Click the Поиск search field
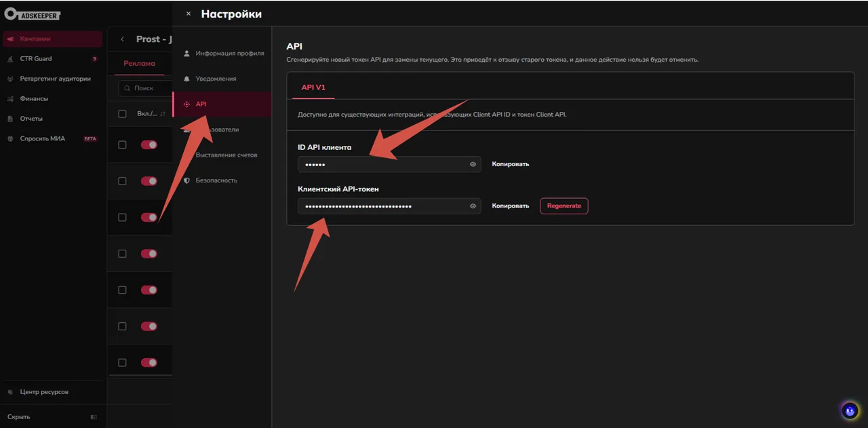 click(x=145, y=88)
